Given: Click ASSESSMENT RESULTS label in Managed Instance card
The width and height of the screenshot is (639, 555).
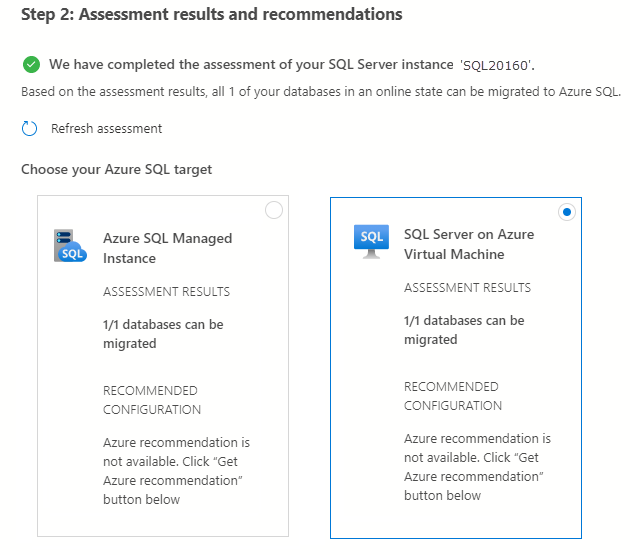Looking at the screenshot, I should point(166,291).
